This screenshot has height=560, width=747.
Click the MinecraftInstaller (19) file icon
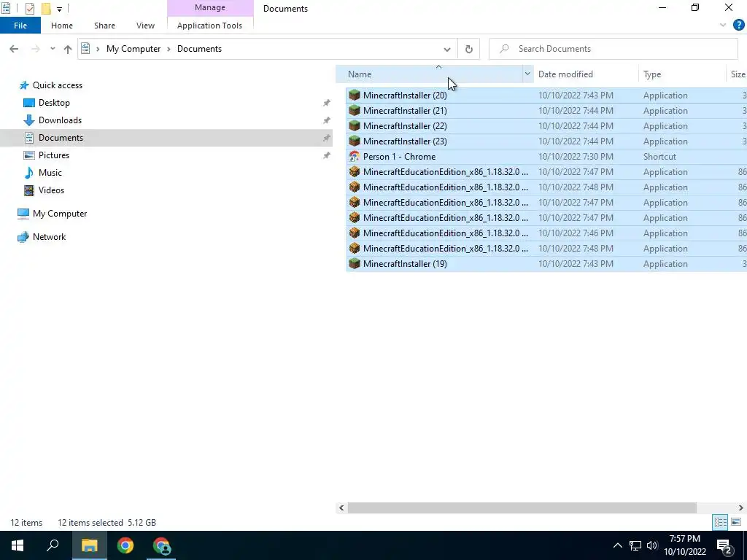pyautogui.click(x=354, y=263)
